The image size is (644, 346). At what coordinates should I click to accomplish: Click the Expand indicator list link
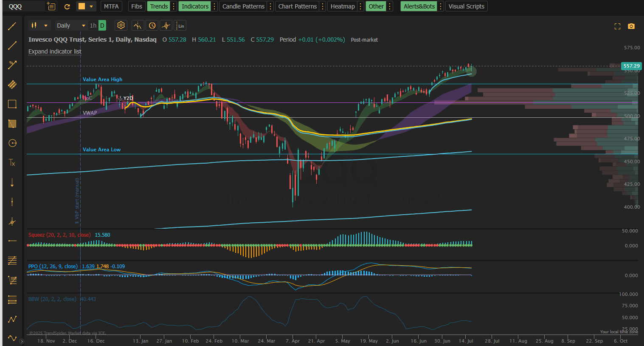click(55, 51)
